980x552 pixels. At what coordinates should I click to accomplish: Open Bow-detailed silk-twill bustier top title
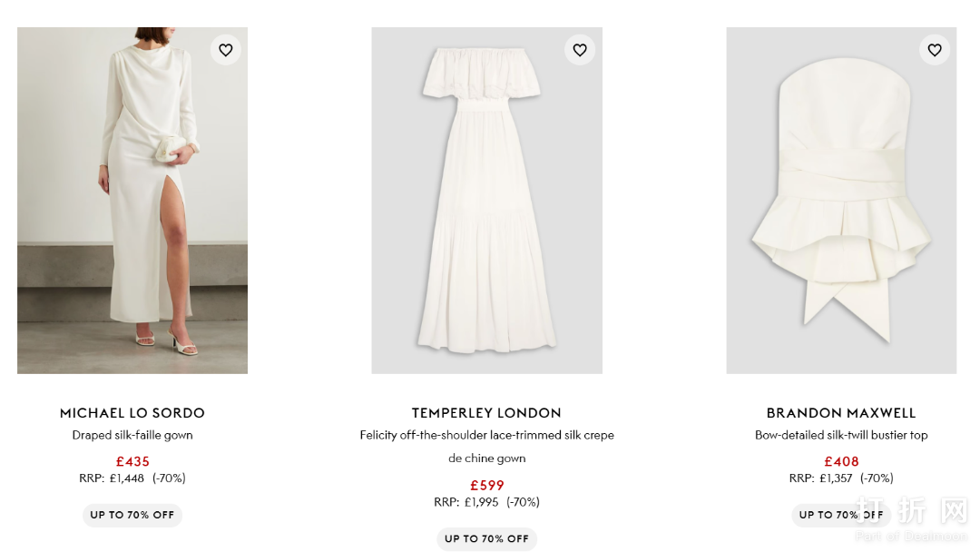[841, 435]
